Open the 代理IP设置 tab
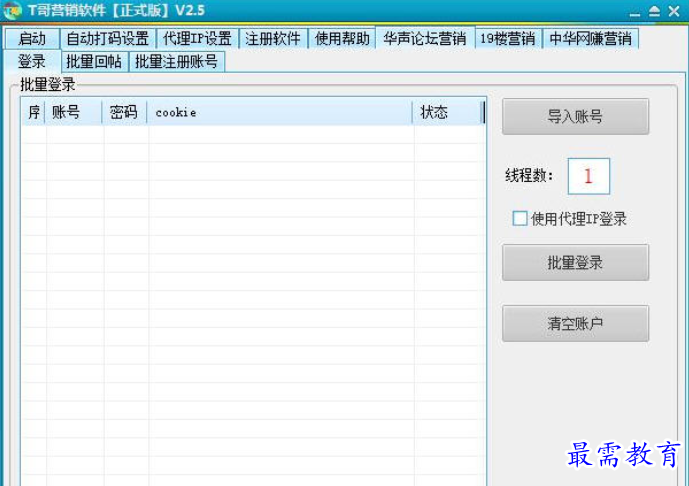The height and width of the screenshot is (486, 689). pyautogui.click(x=197, y=39)
